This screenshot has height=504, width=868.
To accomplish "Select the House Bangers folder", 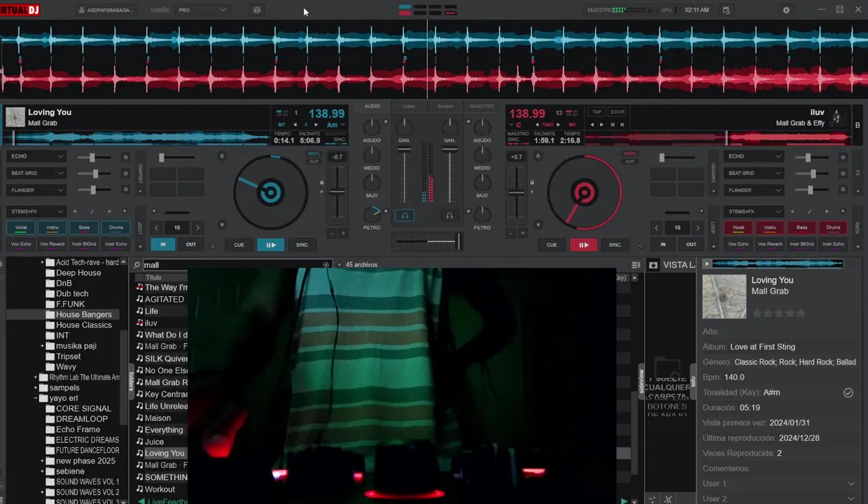I will tap(83, 314).
